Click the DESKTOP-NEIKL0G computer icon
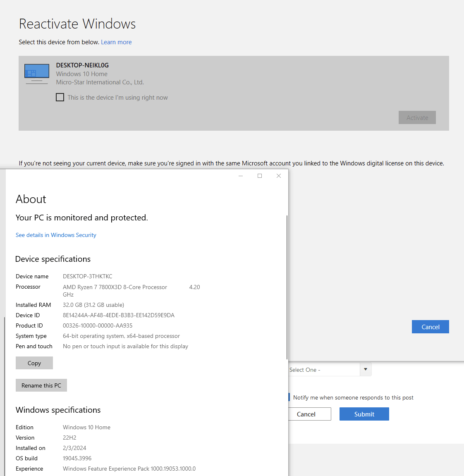 [37, 74]
